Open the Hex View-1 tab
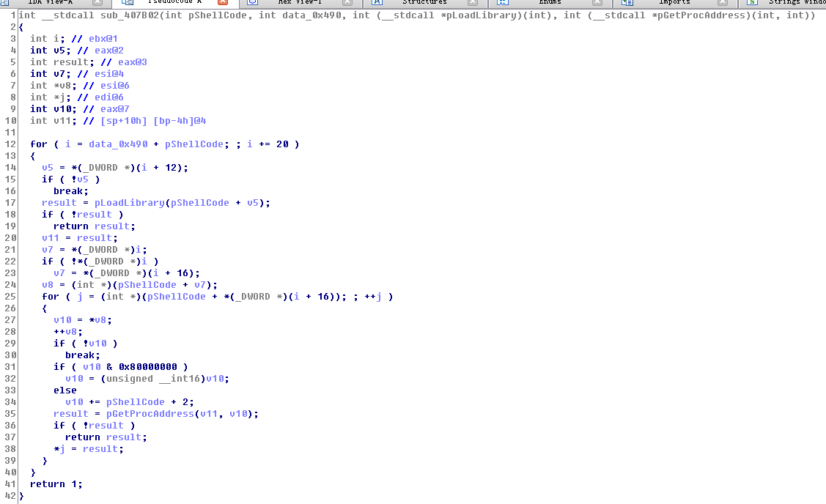This screenshot has height=504, width=826. pos(299,2)
